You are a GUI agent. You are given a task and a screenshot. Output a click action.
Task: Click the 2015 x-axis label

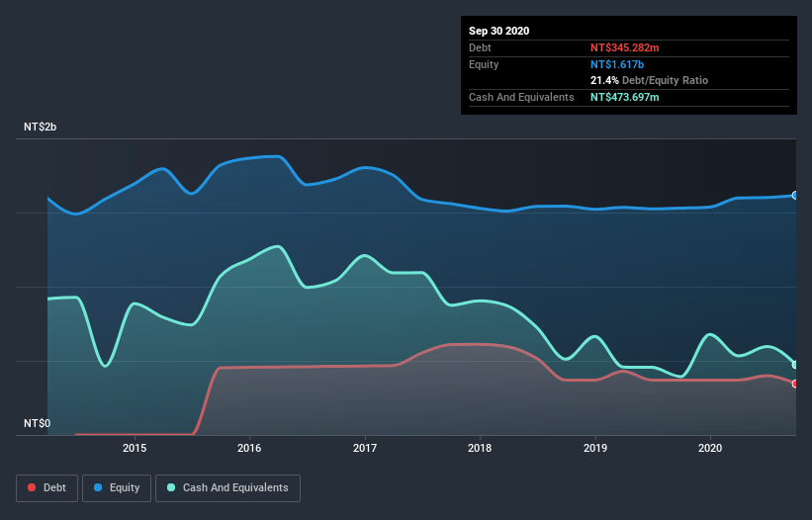[135, 448]
